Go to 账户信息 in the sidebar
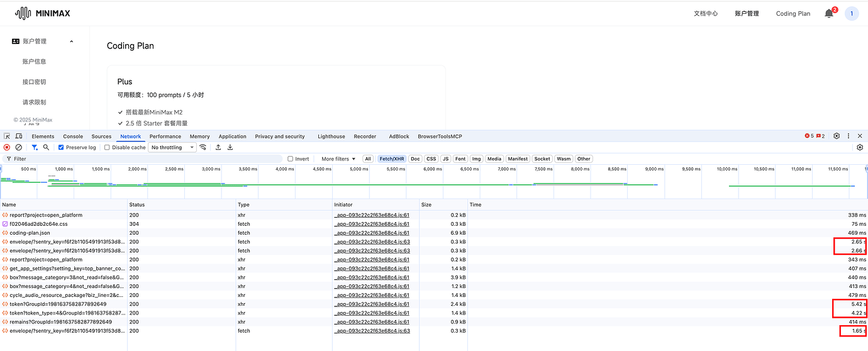868x351 pixels. 34,62
